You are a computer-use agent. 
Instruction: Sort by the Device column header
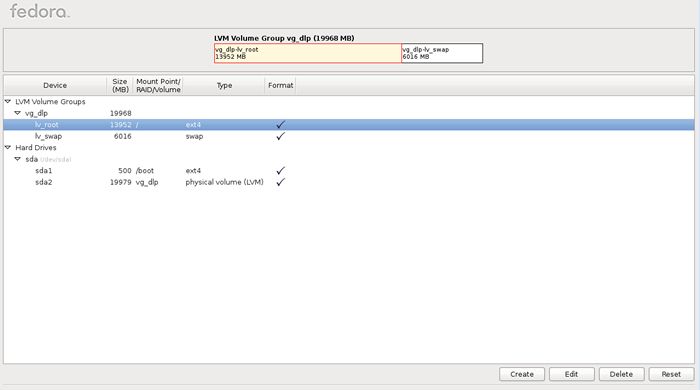pyautogui.click(x=55, y=85)
